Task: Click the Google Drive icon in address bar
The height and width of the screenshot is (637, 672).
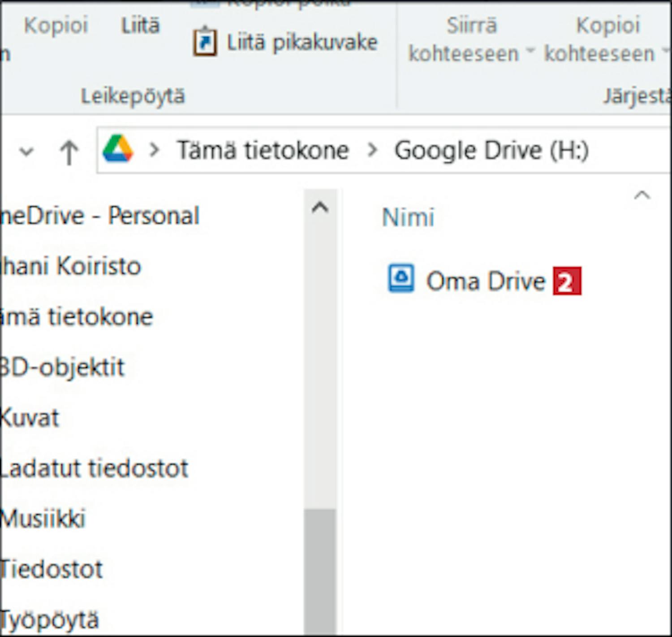Action: point(118,149)
